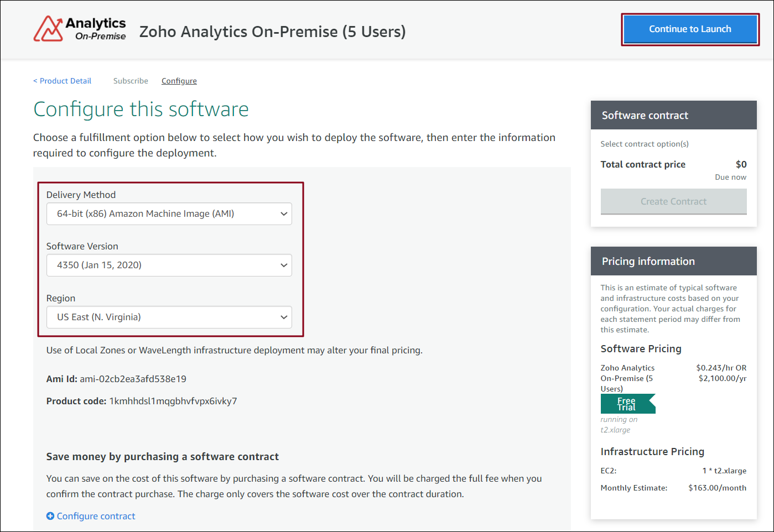The image size is (774, 532).
Task: Click the EC2: label
Action: 609,471
